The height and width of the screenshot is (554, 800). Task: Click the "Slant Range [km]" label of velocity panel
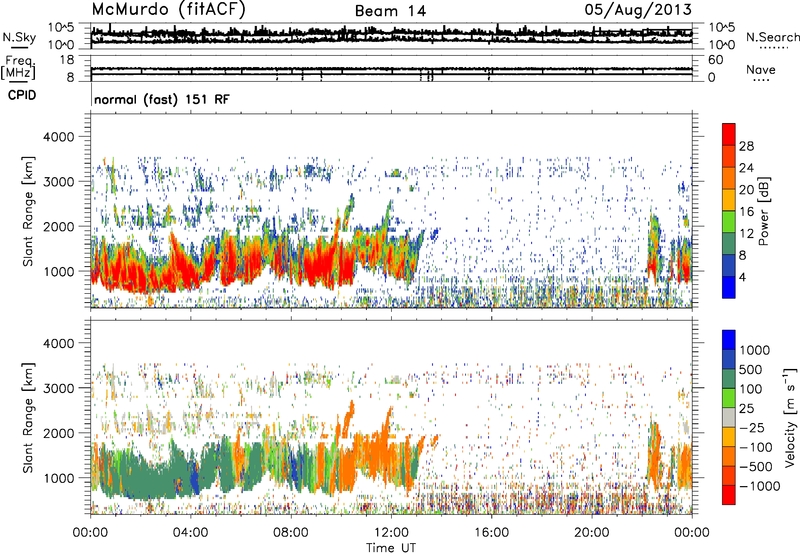click(29, 417)
